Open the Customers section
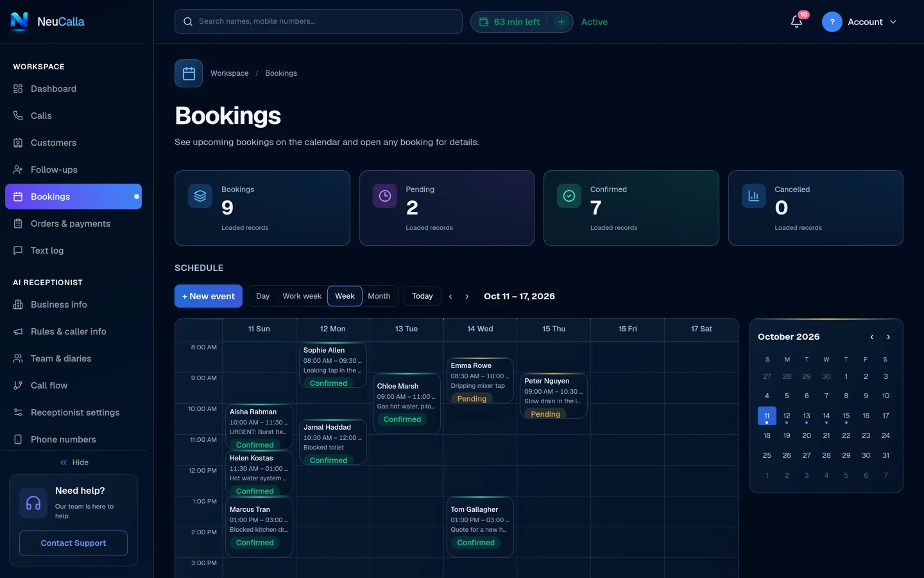924x578 pixels. point(73,143)
